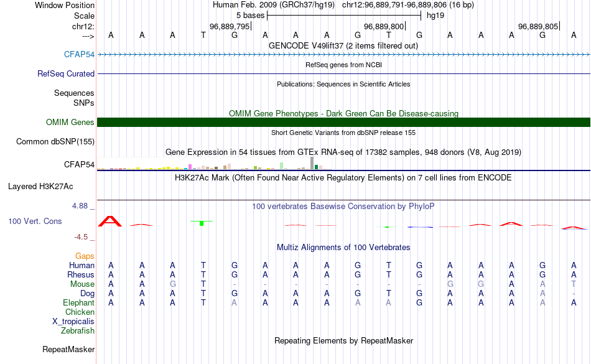Click the CFAP54 GTEx expression label
The image size is (591, 364).
pyautogui.click(x=79, y=164)
